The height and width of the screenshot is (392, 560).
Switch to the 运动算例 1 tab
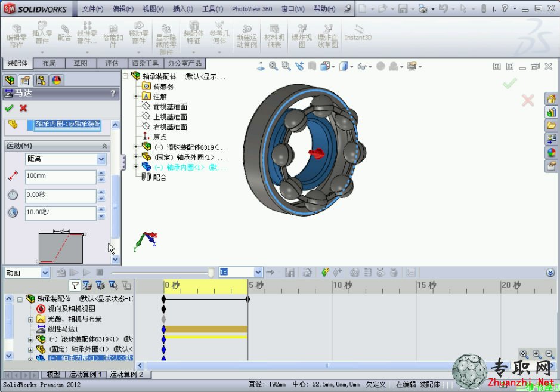(x=85, y=374)
